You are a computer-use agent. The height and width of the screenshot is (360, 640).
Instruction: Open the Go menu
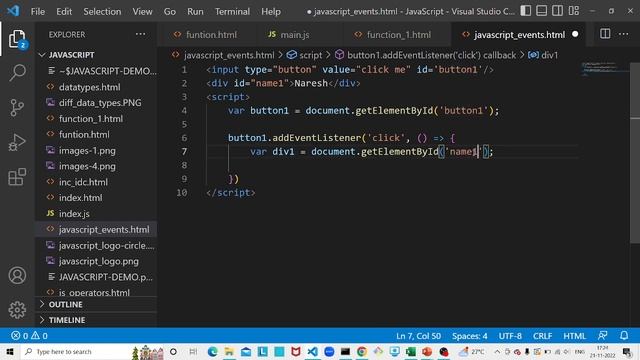(x=170, y=11)
